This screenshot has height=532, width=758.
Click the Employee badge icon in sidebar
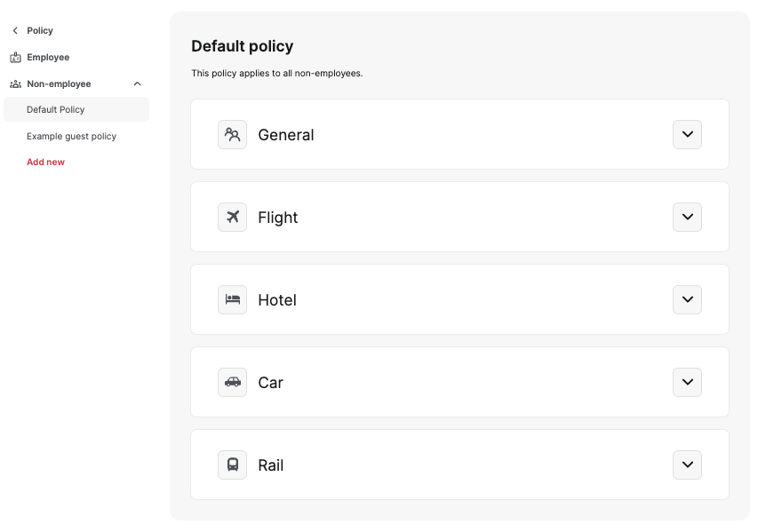(x=15, y=57)
